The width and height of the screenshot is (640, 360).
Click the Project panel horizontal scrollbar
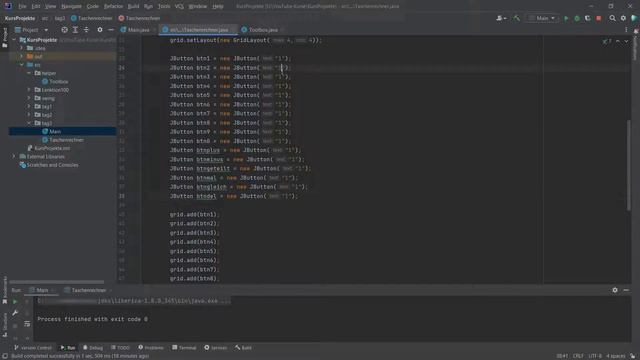(57, 282)
